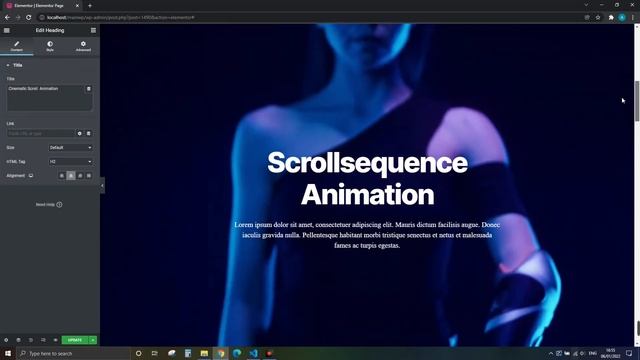Go forward in the browser
640x360 pixels.
click(x=18, y=18)
